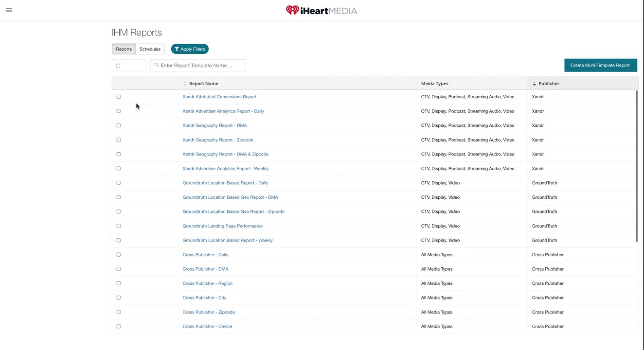The image size is (644, 350).
Task: Check the Xandr Geography Report - DMA & Zipcode row
Action: point(118,154)
